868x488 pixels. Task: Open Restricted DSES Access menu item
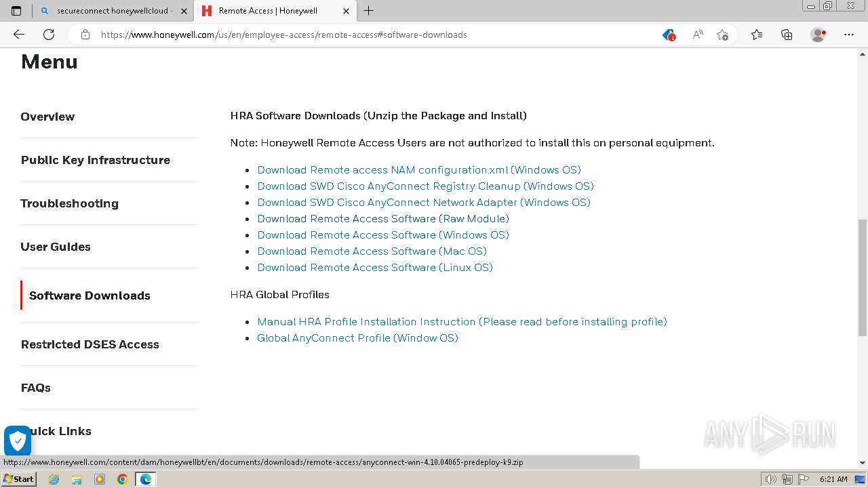(90, 344)
